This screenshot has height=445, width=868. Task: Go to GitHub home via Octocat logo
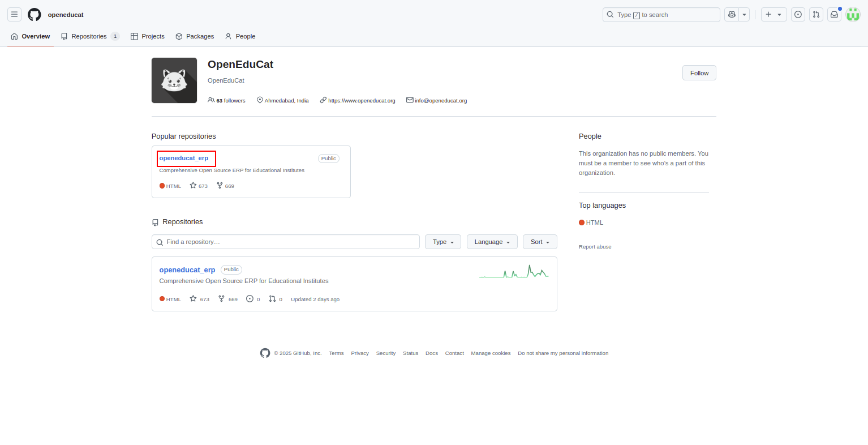pyautogui.click(x=35, y=15)
